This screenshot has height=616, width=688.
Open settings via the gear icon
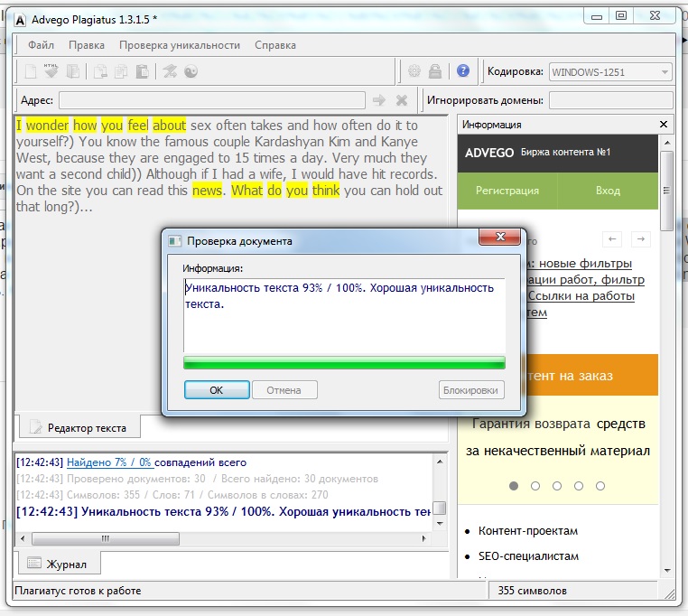click(414, 71)
